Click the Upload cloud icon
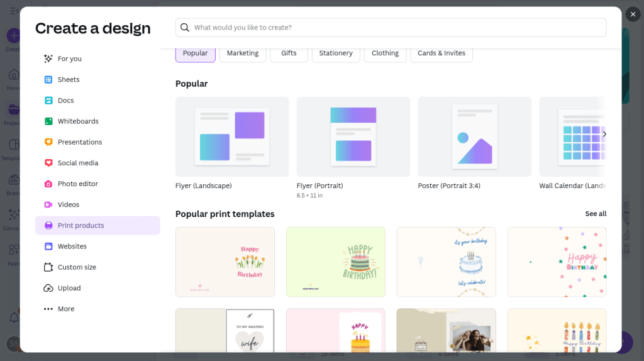Viewport: 644px width, 361px height. [48, 288]
